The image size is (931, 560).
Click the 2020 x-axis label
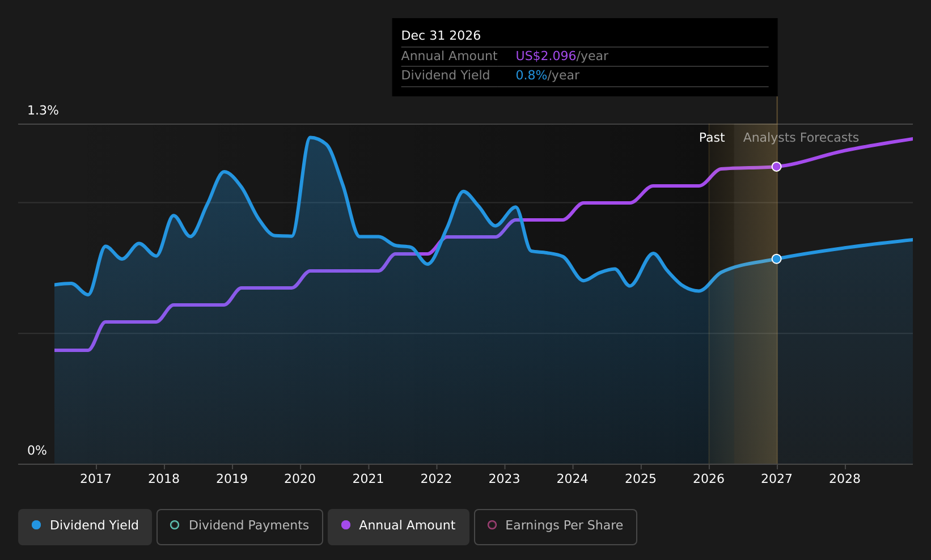point(300,479)
